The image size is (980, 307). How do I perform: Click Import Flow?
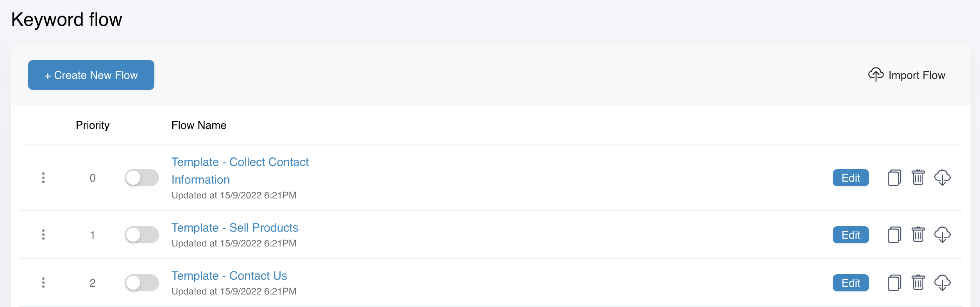point(907,75)
